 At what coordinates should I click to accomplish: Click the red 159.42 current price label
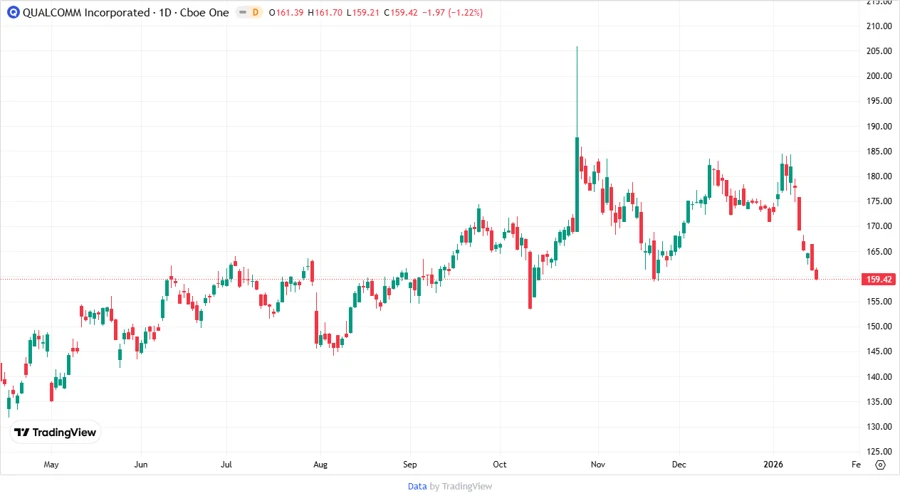(879, 279)
